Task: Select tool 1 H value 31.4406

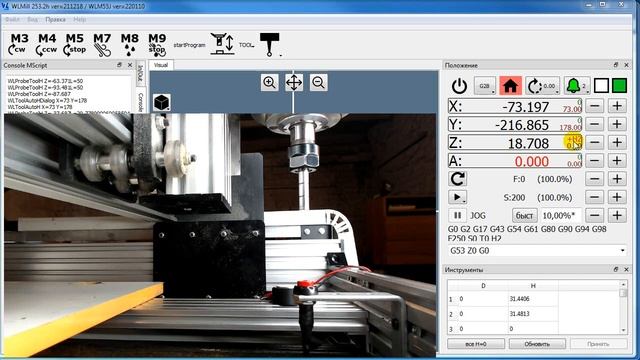Action: coord(533,299)
